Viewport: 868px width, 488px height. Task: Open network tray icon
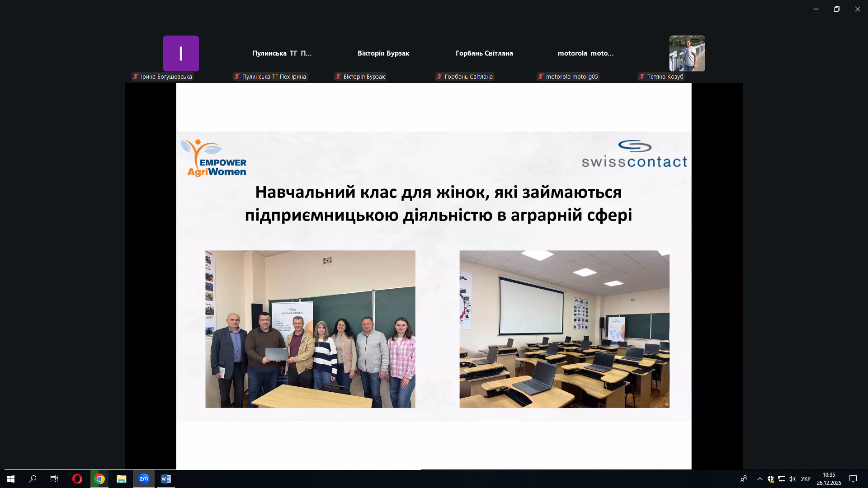coord(781,479)
